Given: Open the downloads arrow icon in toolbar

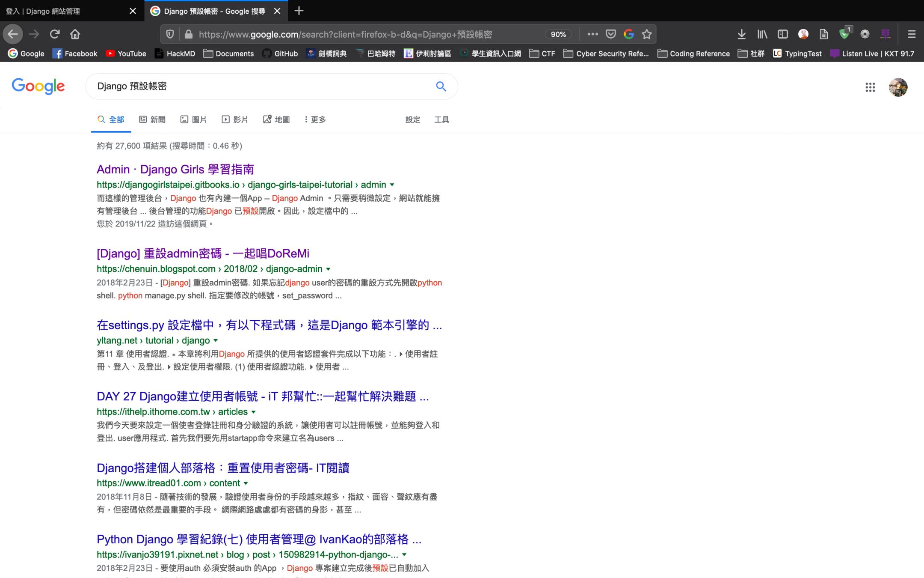Looking at the screenshot, I should point(742,34).
